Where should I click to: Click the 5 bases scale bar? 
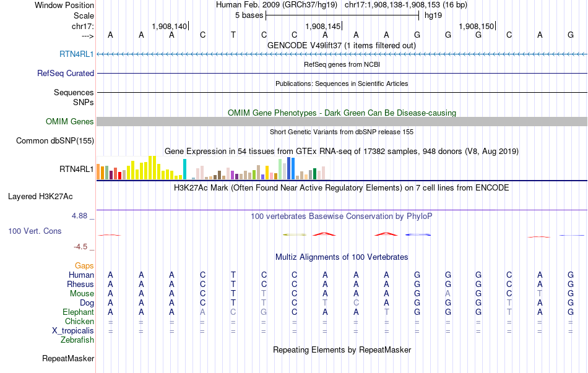pyautogui.click(x=342, y=14)
